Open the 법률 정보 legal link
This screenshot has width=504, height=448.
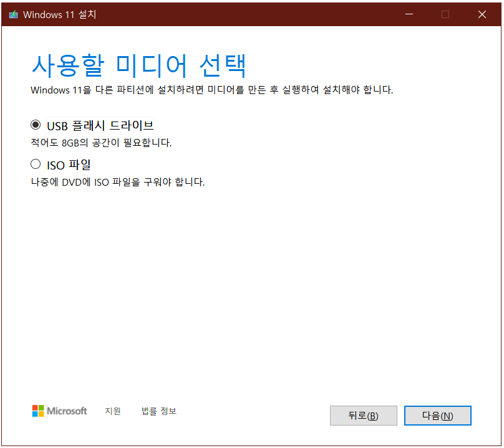[x=159, y=411]
